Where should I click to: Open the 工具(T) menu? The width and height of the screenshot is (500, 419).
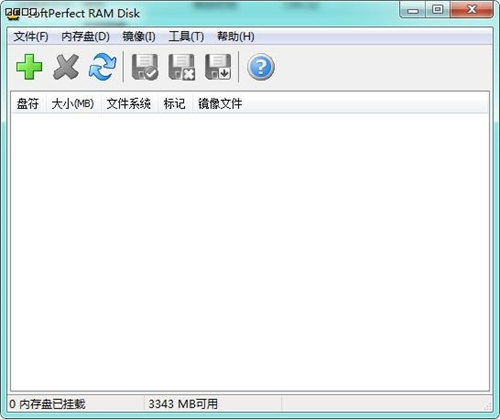[x=186, y=36]
